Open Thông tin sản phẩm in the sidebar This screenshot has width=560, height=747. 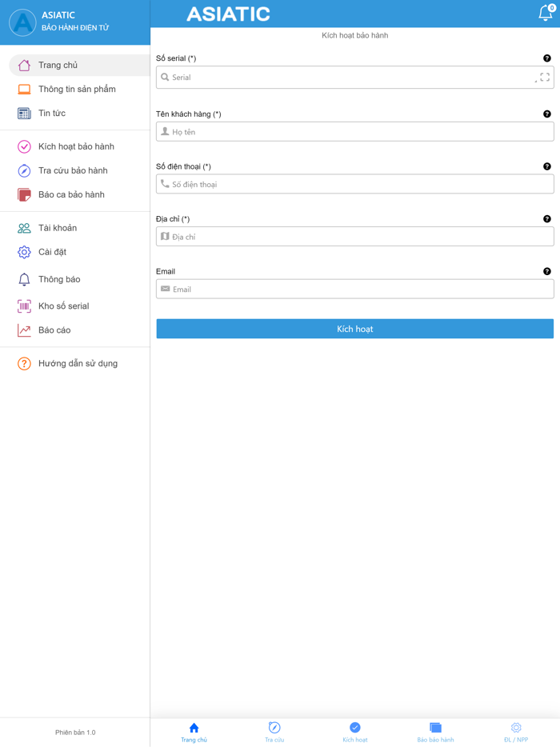77,90
